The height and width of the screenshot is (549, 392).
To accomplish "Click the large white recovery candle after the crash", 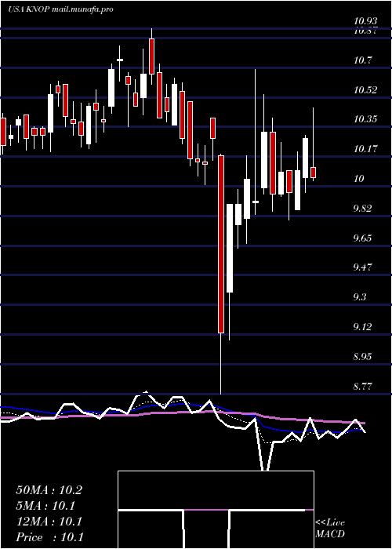I will click(x=230, y=248).
